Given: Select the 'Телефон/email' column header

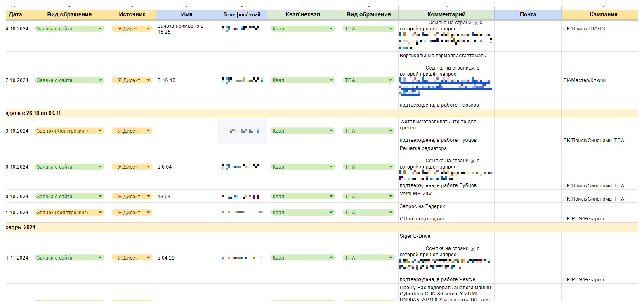Looking at the screenshot, I should (x=242, y=14).
